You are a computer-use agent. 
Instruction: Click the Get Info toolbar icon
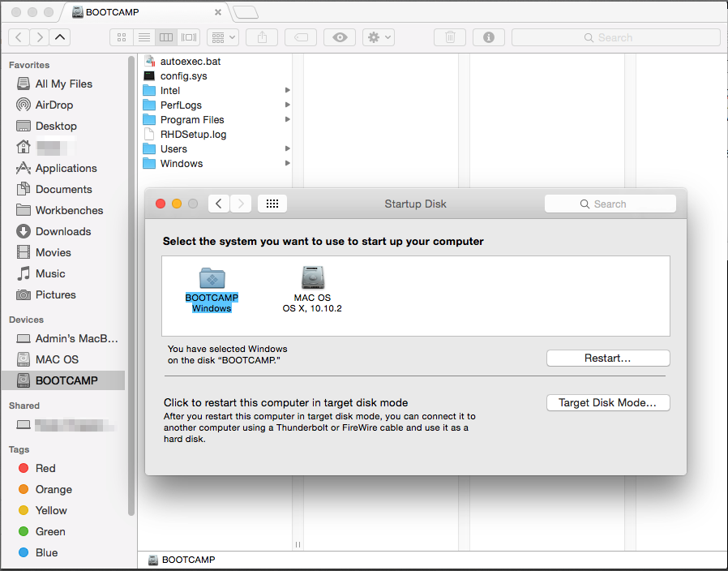(489, 37)
